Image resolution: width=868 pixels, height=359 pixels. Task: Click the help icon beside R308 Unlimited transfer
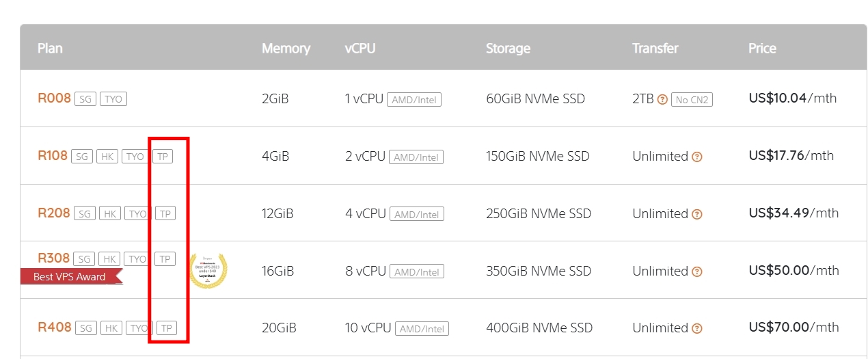pos(697,271)
